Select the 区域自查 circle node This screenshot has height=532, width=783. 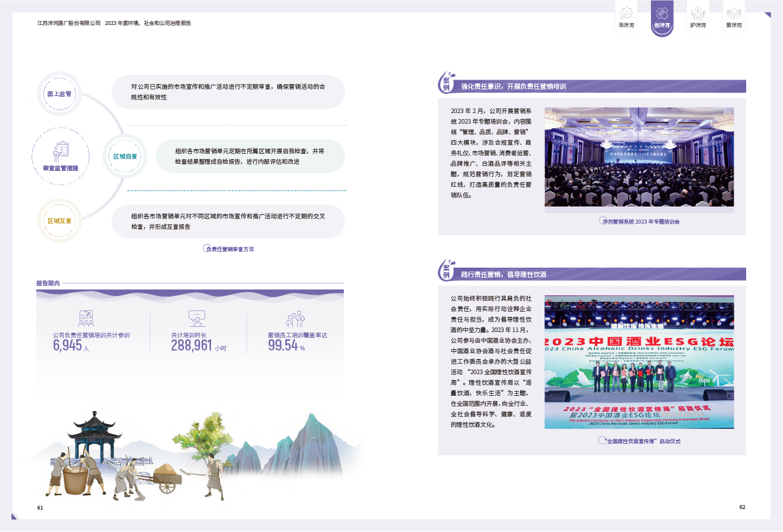pyautogui.click(x=125, y=157)
